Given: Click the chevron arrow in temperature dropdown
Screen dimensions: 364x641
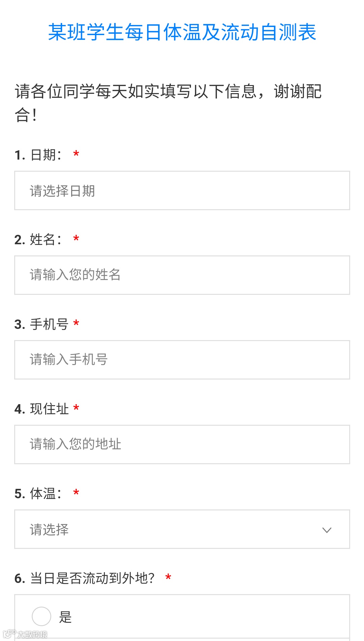Looking at the screenshot, I should tap(327, 530).
